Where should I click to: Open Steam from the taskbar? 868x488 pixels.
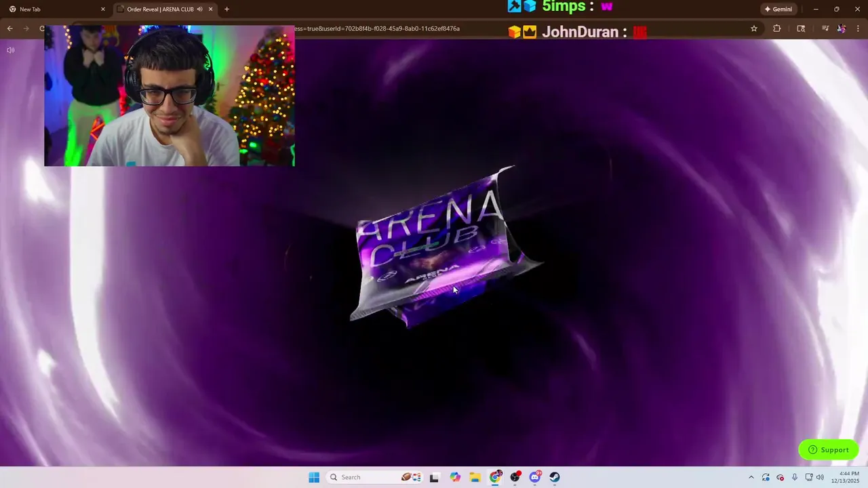555,477
